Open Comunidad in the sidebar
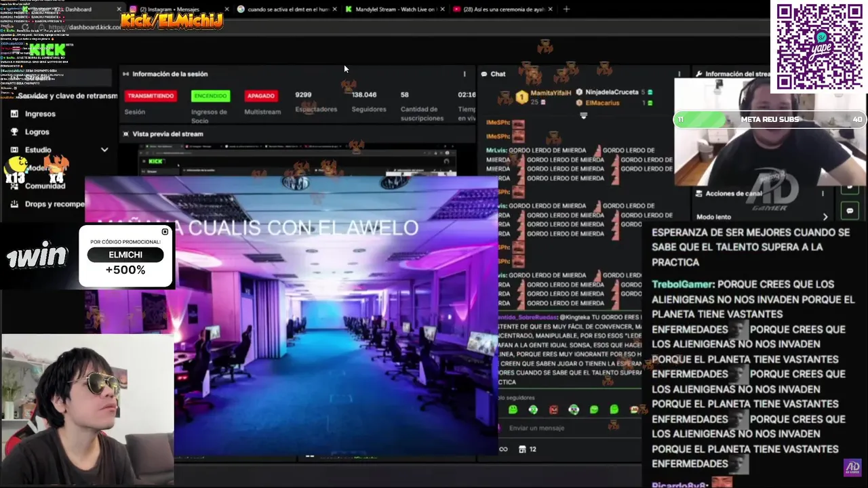868x488 pixels. pos(45,186)
